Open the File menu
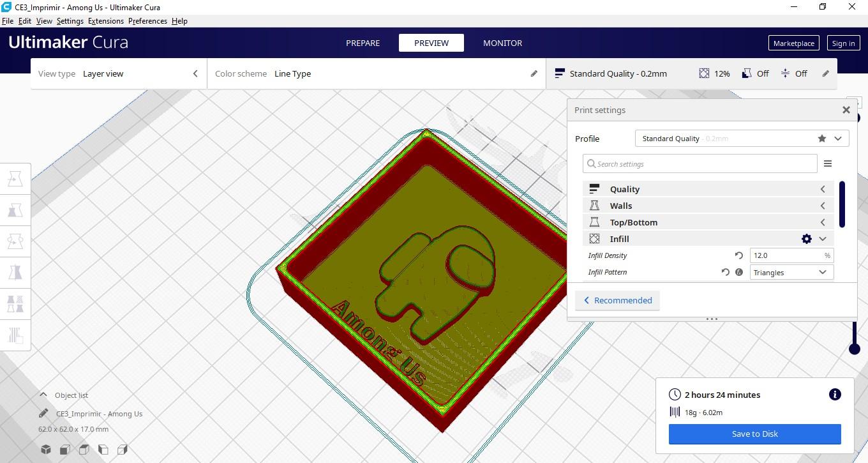The image size is (868, 463). 8,21
